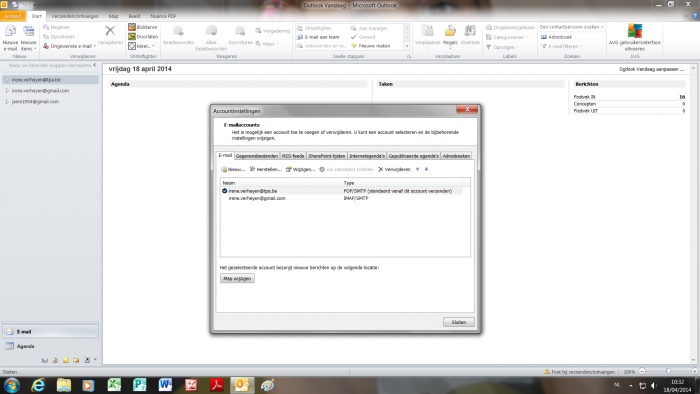The image size is (700, 394).
Task: Move the selected account up with the arrow
Action: (x=417, y=170)
